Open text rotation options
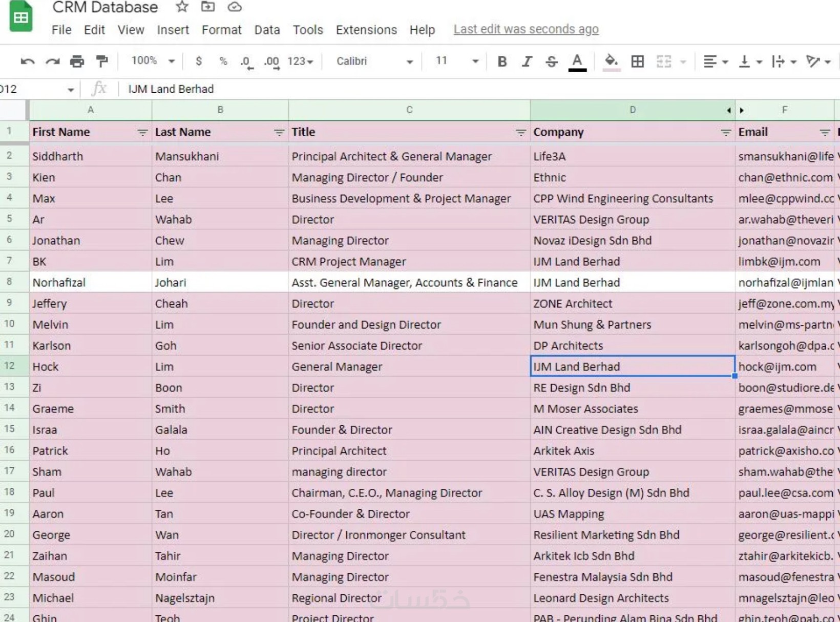 (818, 61)
